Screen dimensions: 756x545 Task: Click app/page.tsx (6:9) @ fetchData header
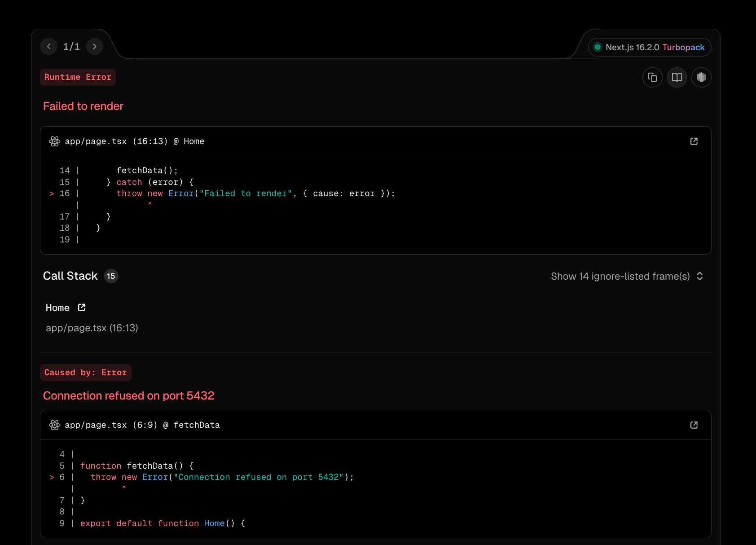click(142, 425)
